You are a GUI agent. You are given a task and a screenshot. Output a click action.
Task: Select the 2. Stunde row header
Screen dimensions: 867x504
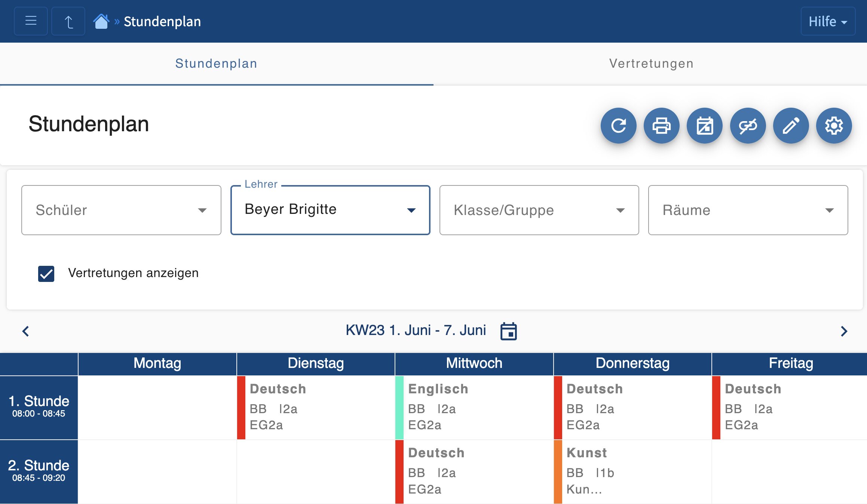39,471
